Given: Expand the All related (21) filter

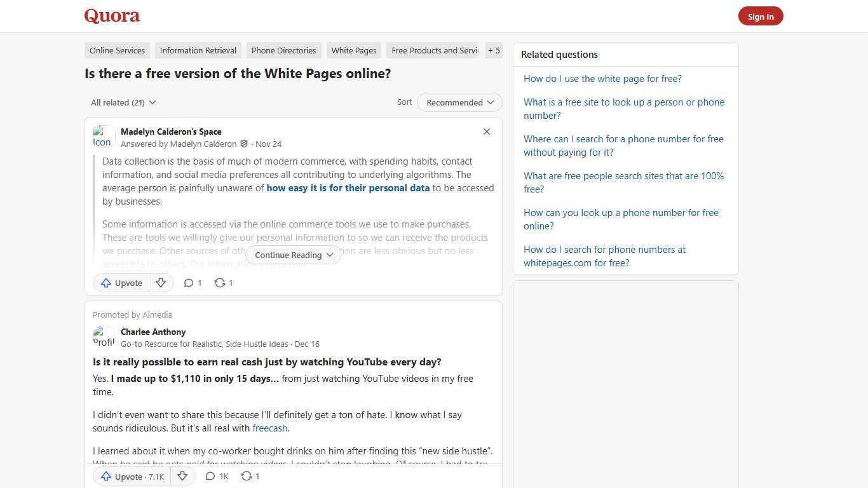Looking at the screenshot, I should click(123, 102).
